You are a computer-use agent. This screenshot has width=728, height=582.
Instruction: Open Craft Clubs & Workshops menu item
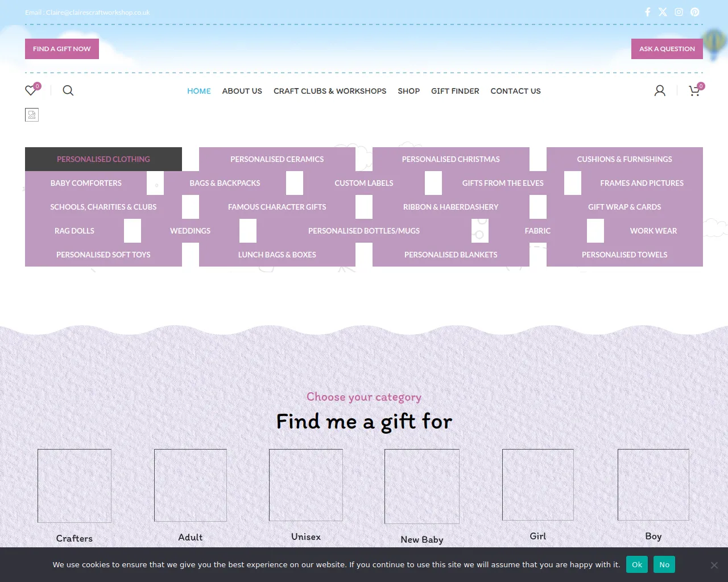pos(330,91)
